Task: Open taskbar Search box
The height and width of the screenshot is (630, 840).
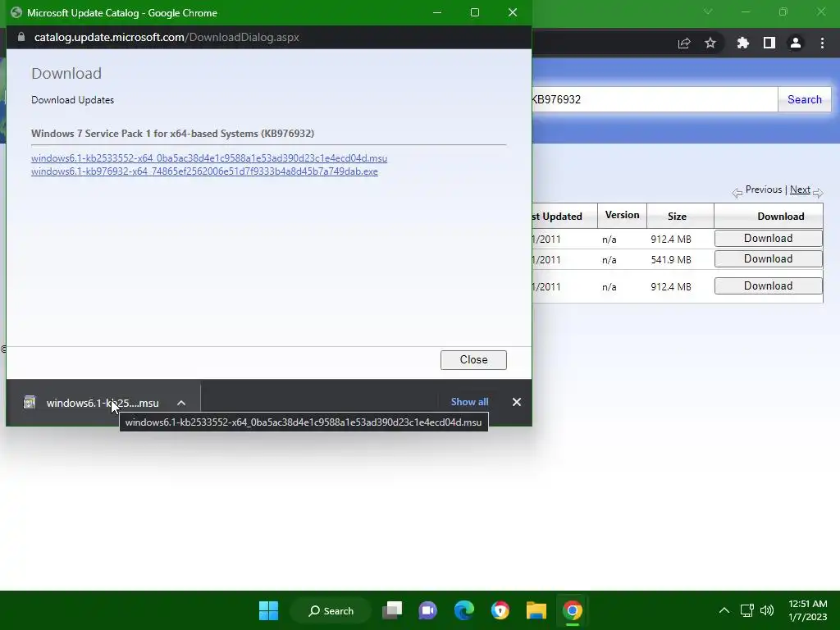Action: (331, 610)
